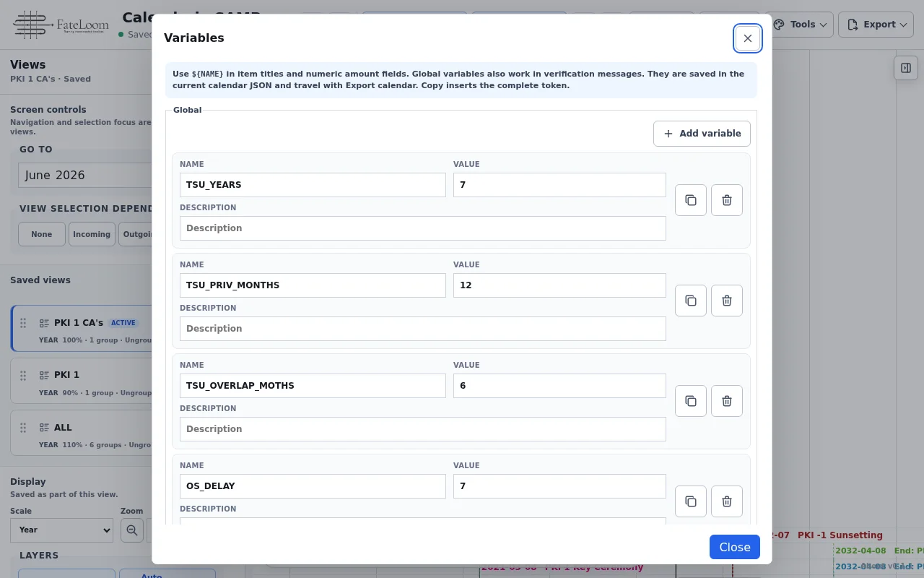The height and width of the screenshot is (578, 924).
Task: Delete the TSU_OVERLAP_MOTHS variable
Action: pyautogui.click(x=726, y=401)
